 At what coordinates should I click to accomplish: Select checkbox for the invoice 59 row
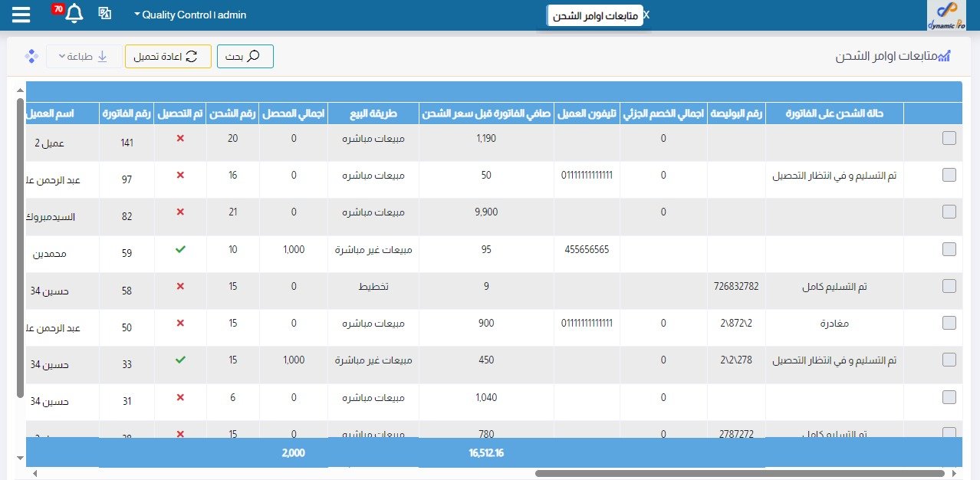click(x=949, y=249)
